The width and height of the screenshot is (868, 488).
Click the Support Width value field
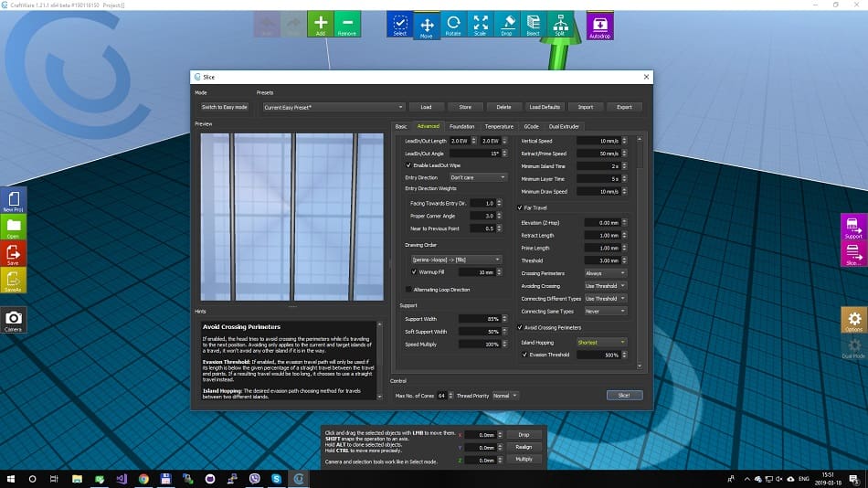(480, 319)
